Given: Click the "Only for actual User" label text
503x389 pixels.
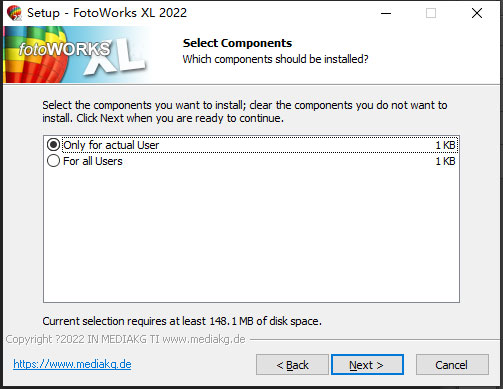Looking at the screenshot, I should point(111,145).
